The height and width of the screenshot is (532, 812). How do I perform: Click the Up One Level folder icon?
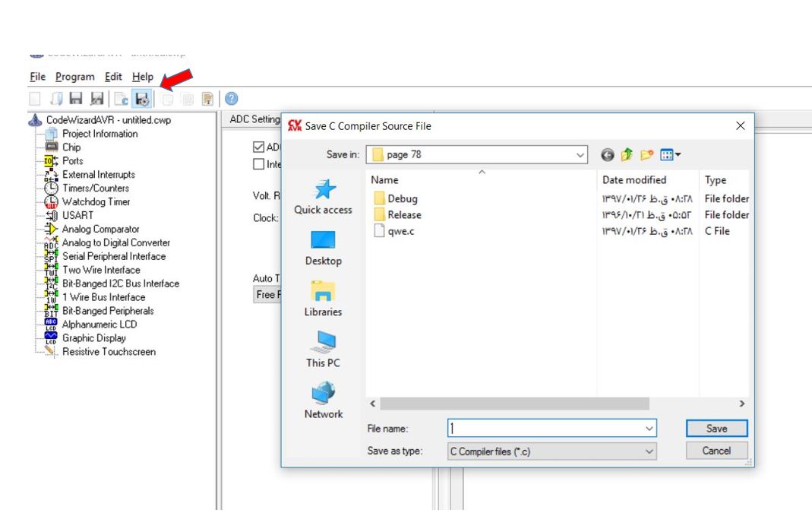pyautogui.click(x=627, y=154)
